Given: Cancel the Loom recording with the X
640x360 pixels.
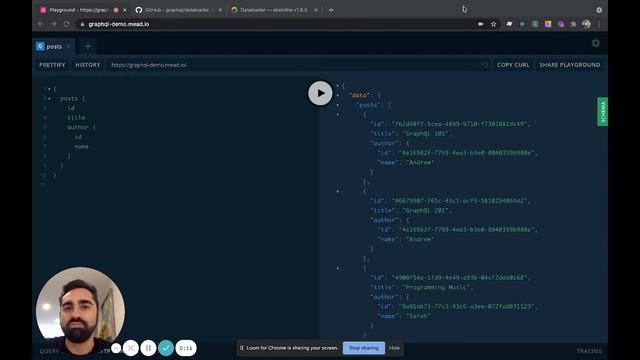Looking at the screenshot, I should pyautogui.click(x=131, y=348).
